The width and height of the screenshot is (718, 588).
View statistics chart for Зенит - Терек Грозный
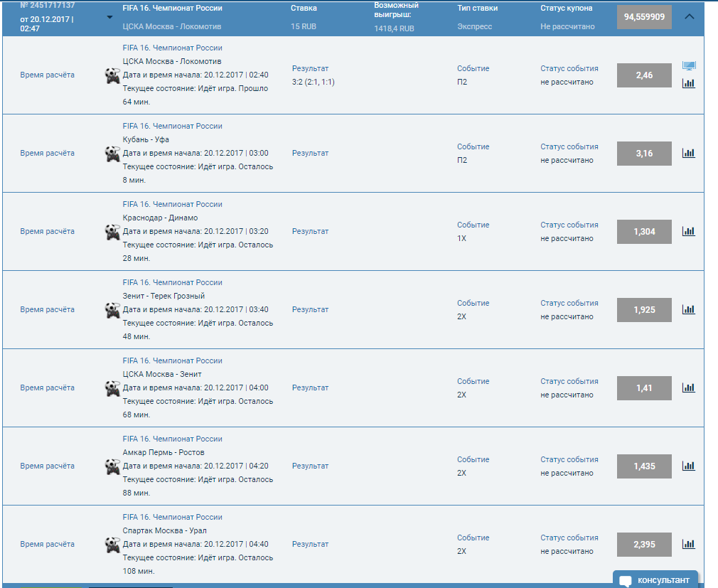click(x=688, y=309)
